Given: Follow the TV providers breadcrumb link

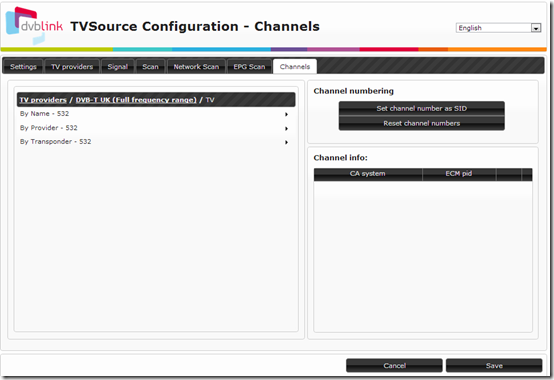Looking at the screenshot, I should (x=43, y=100).
